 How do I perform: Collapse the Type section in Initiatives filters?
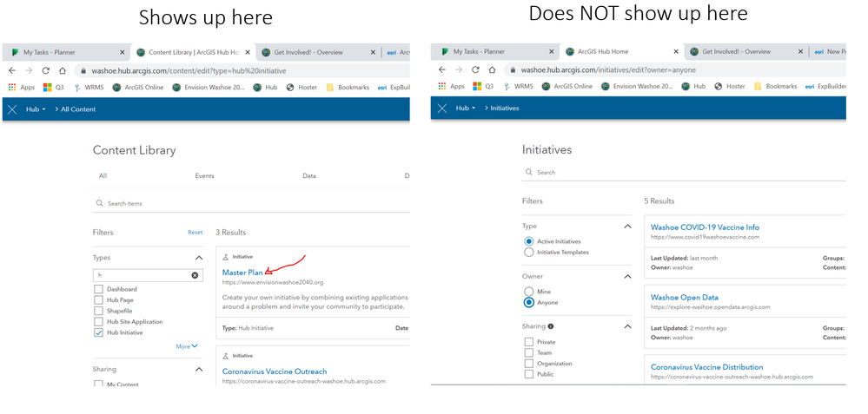coord(627,226)
